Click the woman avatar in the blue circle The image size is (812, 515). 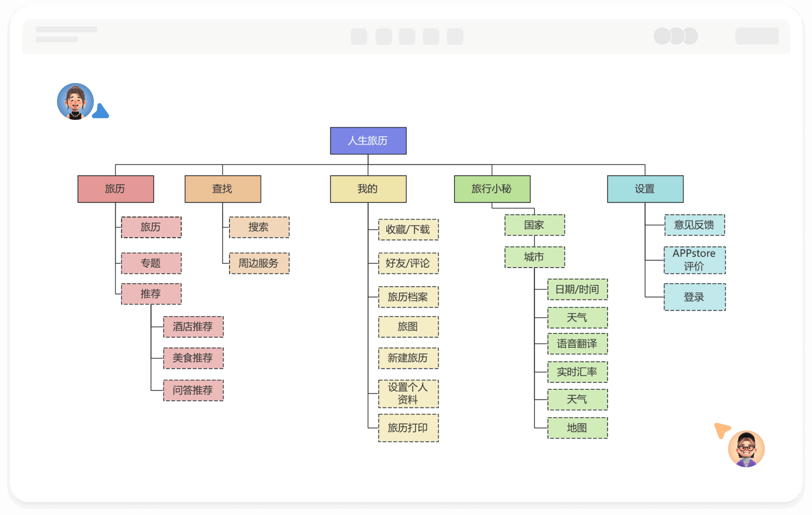click(76, 102)
